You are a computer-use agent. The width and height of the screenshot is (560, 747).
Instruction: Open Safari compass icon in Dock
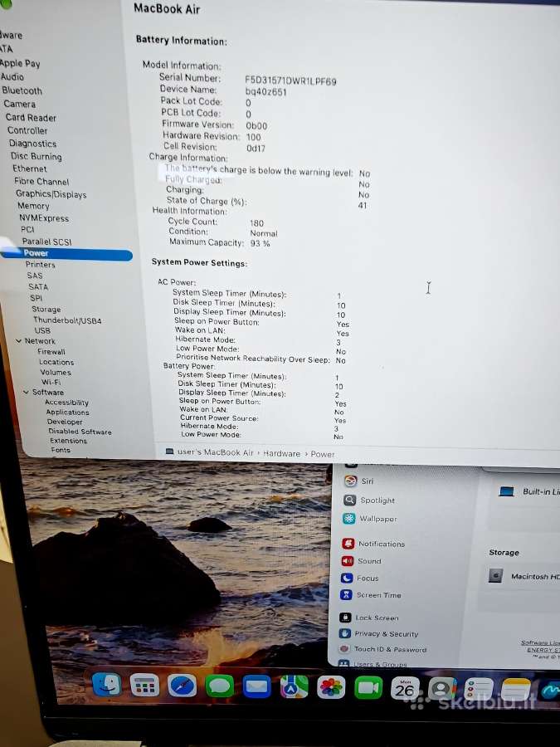[x=182, y=686]
